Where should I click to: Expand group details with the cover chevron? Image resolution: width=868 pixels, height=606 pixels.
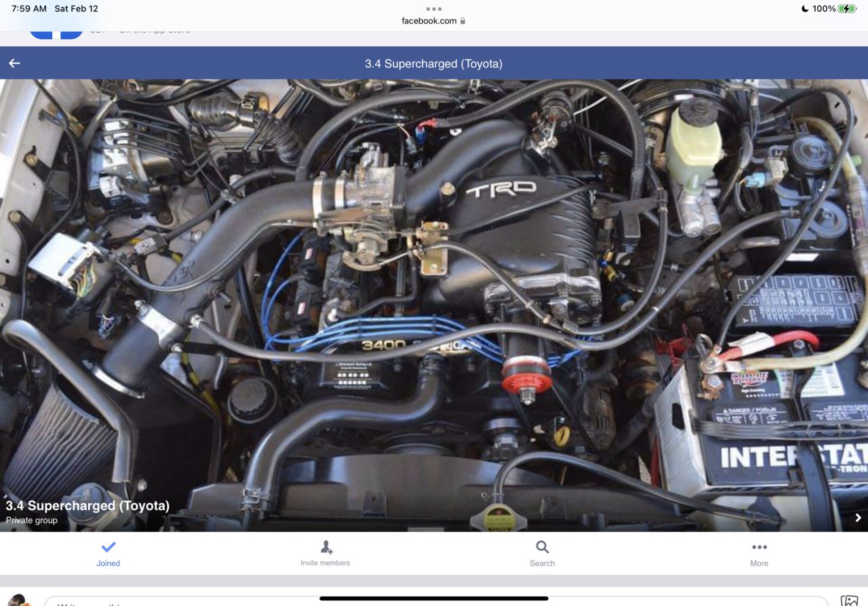858,518
